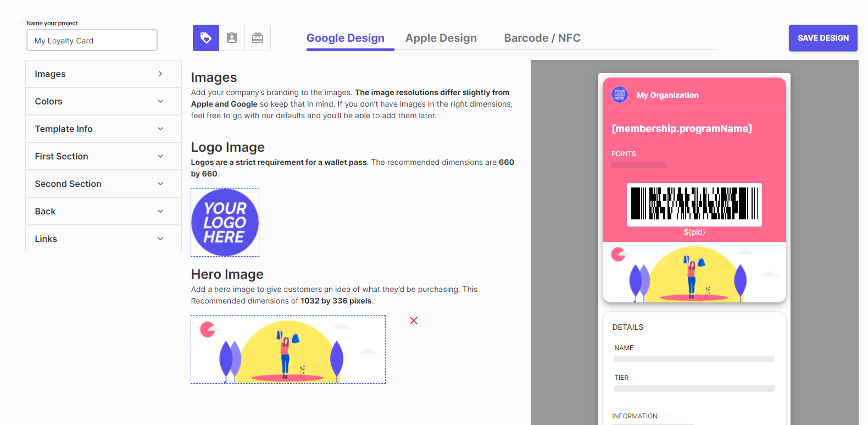Image resolution: width=868 pixels, height=425 pixels.
Task: Click the "INFORMATION" label in the preview
Action: click(x=635, y=416)
